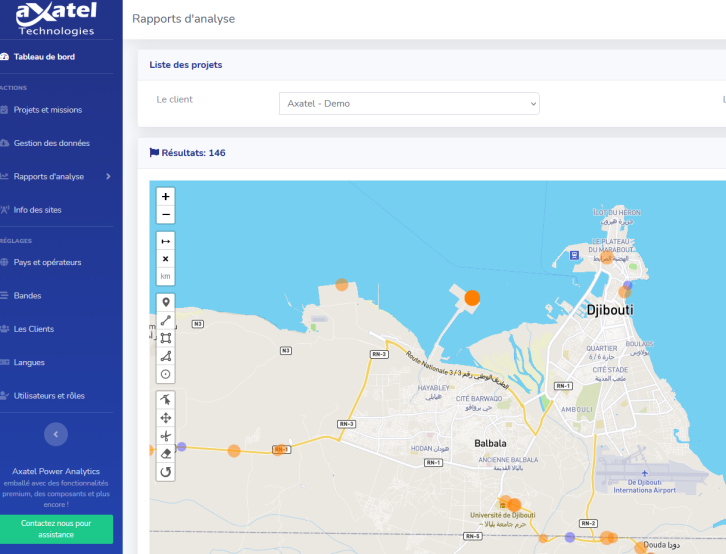Activate the distance measurement tool
The image size is (726, 554).
click(x=166, y=241)
